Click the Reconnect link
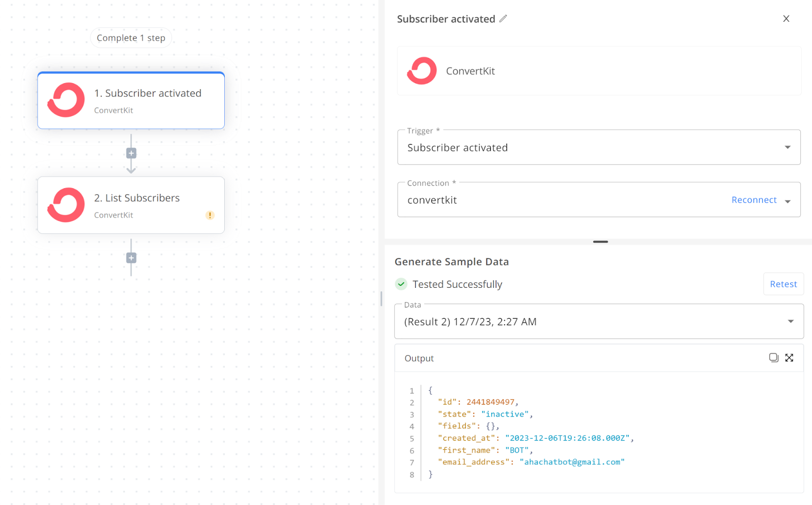The image size is (812, 505). [754, 200]
